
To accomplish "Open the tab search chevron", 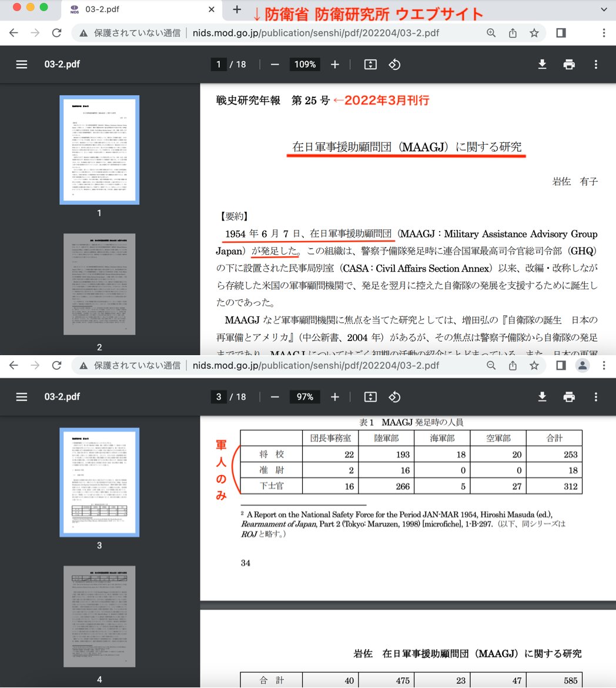I will click(x=604, y=9).
